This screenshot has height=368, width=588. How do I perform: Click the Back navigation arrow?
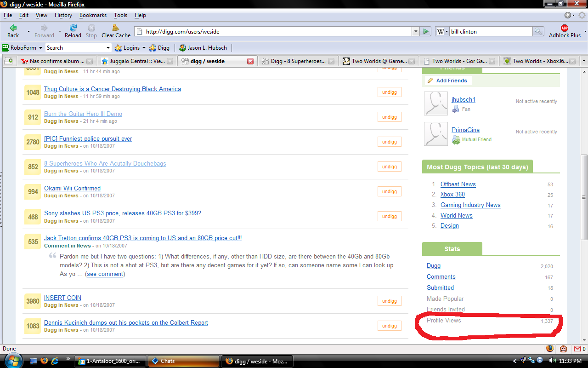coord(13,28)
